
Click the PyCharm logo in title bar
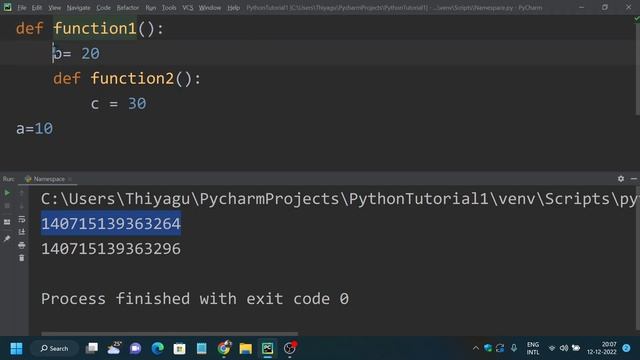coord(7,7)
